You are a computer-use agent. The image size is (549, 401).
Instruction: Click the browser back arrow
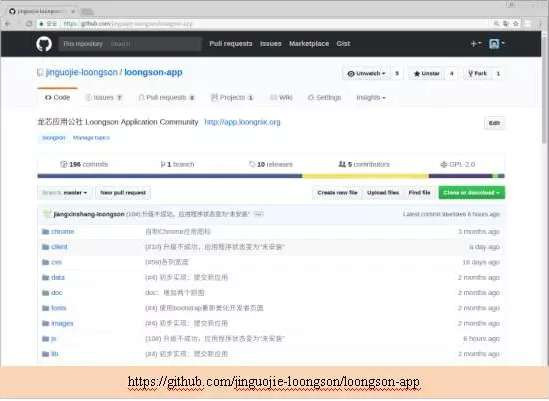tap(8, 24)
